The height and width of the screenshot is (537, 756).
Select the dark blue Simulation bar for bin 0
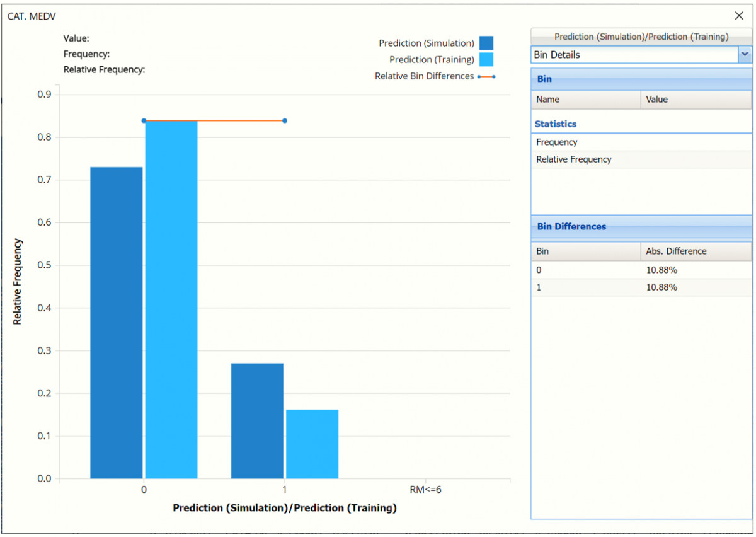pos(117,322)
